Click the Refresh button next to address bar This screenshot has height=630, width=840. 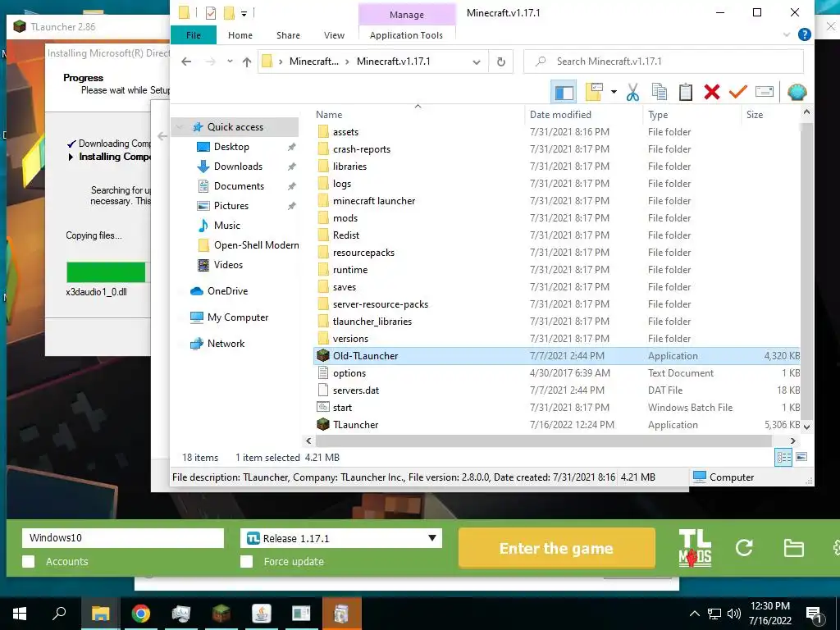pyautogui.click(x=501, y=62)
